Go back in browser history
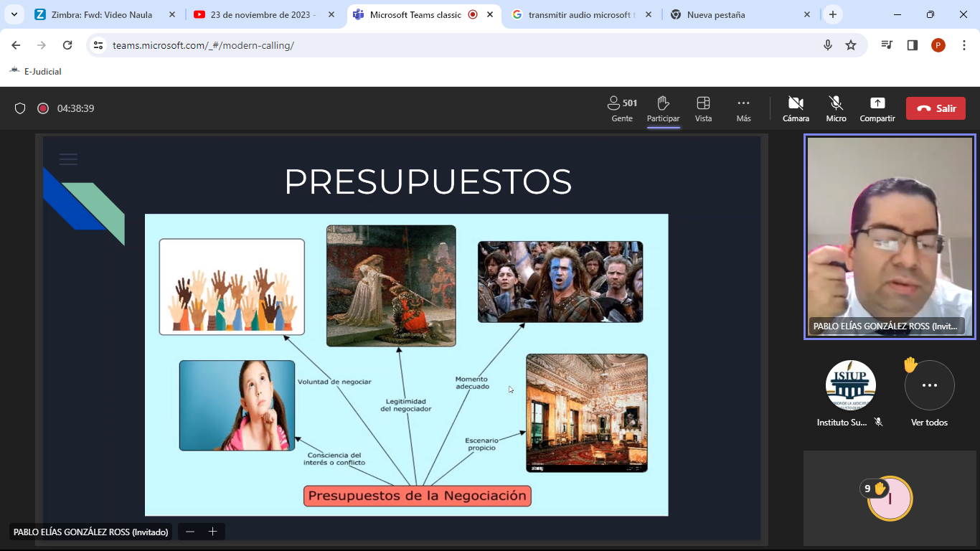This screenshot has height=551, width=980. coord(16,45)
